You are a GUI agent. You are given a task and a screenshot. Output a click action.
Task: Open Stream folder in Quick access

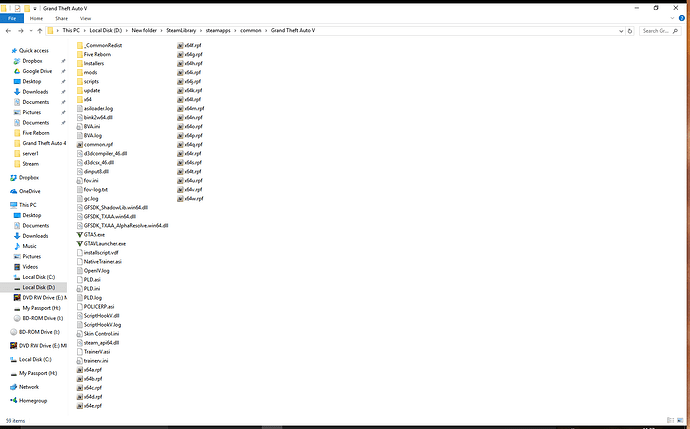point(26,164)
